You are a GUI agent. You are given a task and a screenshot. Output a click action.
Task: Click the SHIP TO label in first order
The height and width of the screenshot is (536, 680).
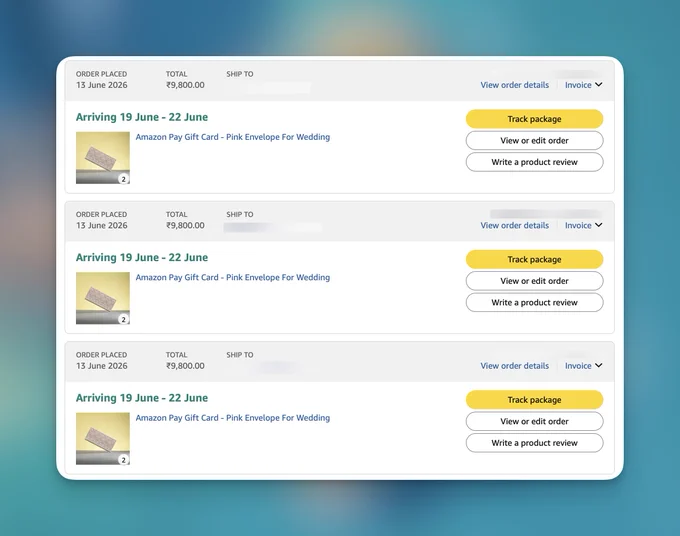pyautogui.click(x=240, y=74)
